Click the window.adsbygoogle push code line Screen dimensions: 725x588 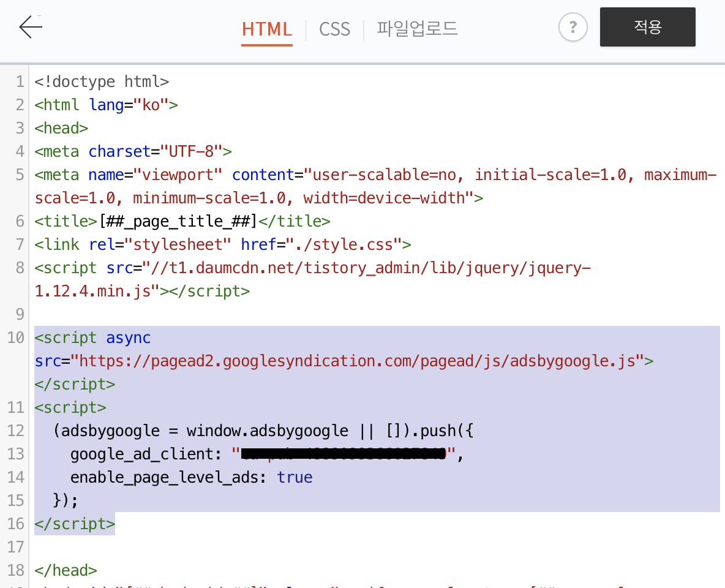[263, 431]
